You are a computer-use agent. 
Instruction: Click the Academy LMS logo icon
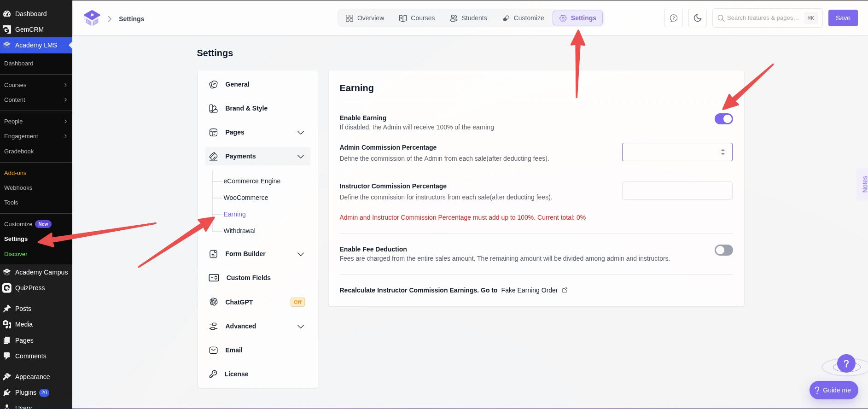pyautogui.click(x=92, y=18)
